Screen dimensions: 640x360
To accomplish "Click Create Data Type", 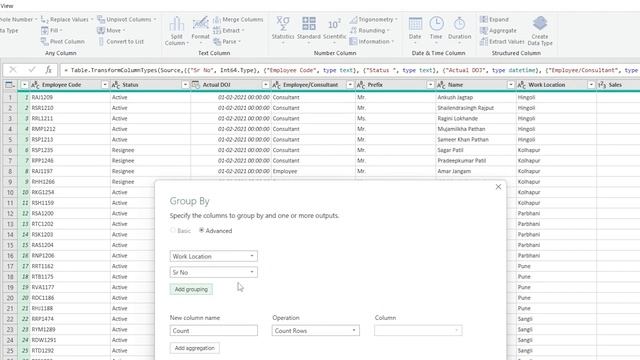I will pos(540,31).
